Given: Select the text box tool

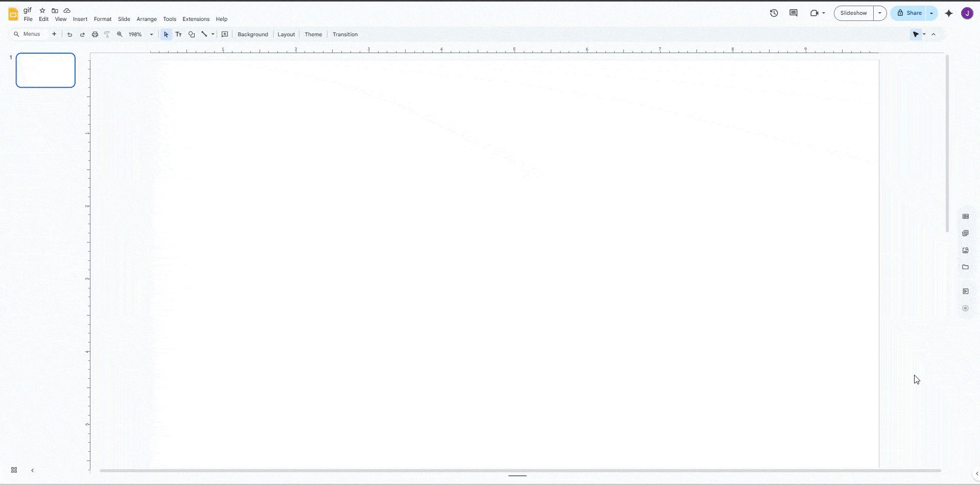Looking at the screenshot, I should (178, 34).
